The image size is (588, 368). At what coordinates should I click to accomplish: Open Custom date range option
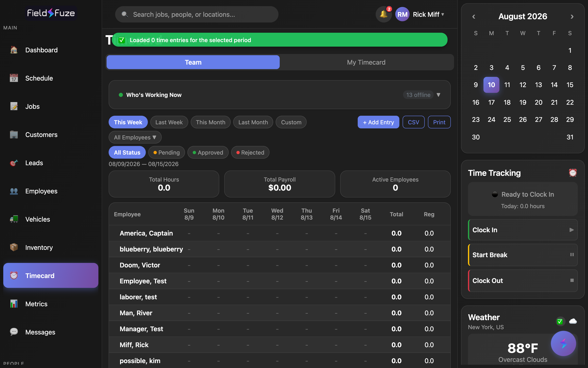[291, 122]
